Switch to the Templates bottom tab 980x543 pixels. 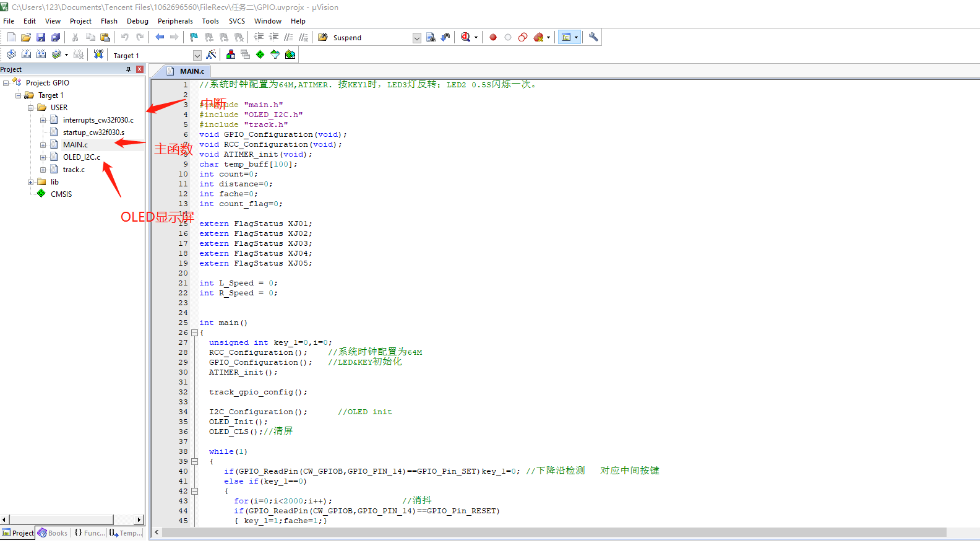point(126,533)
